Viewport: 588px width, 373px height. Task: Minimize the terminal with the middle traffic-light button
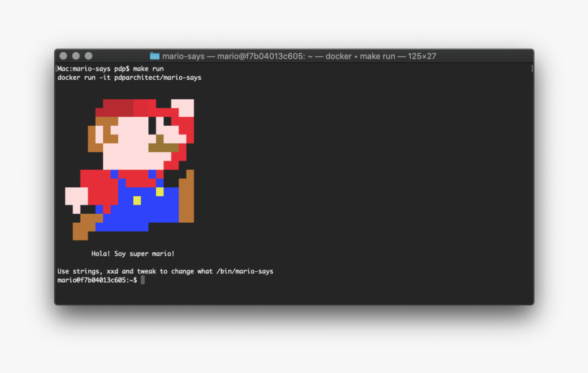[76, 56]
